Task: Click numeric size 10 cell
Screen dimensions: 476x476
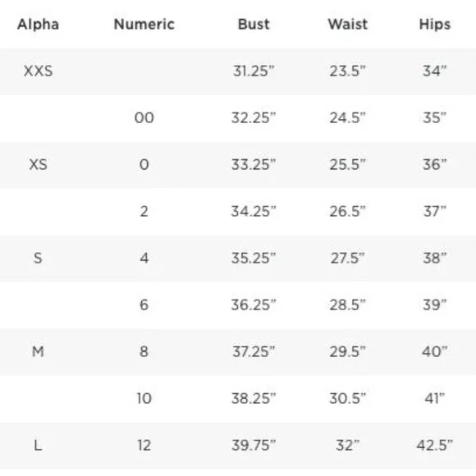Action: [x=144, y=398]
